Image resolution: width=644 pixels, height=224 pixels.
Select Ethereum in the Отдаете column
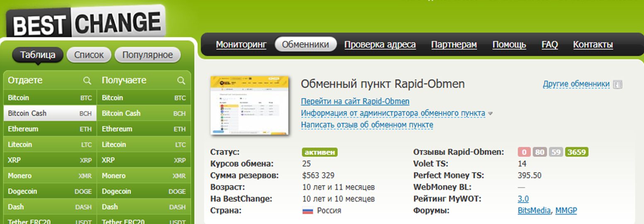point(50,129)
